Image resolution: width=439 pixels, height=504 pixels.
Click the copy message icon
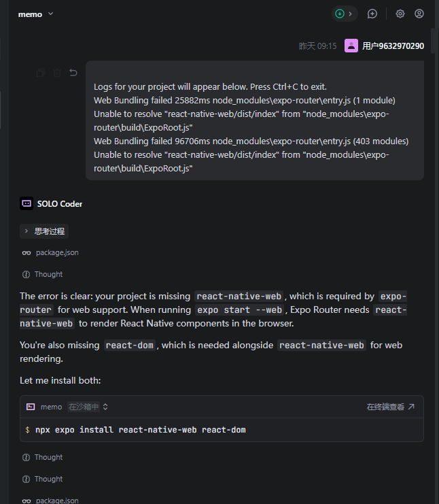41,73
